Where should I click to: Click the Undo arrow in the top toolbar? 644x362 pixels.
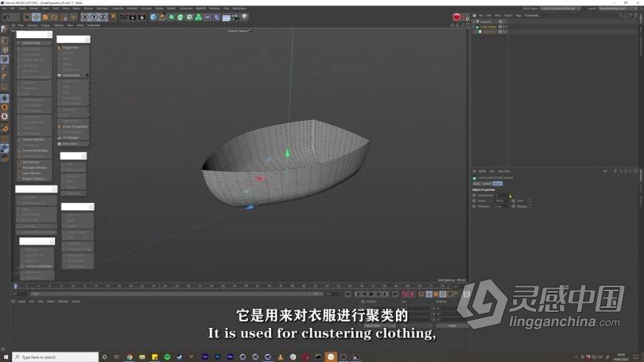click(6, 18)
